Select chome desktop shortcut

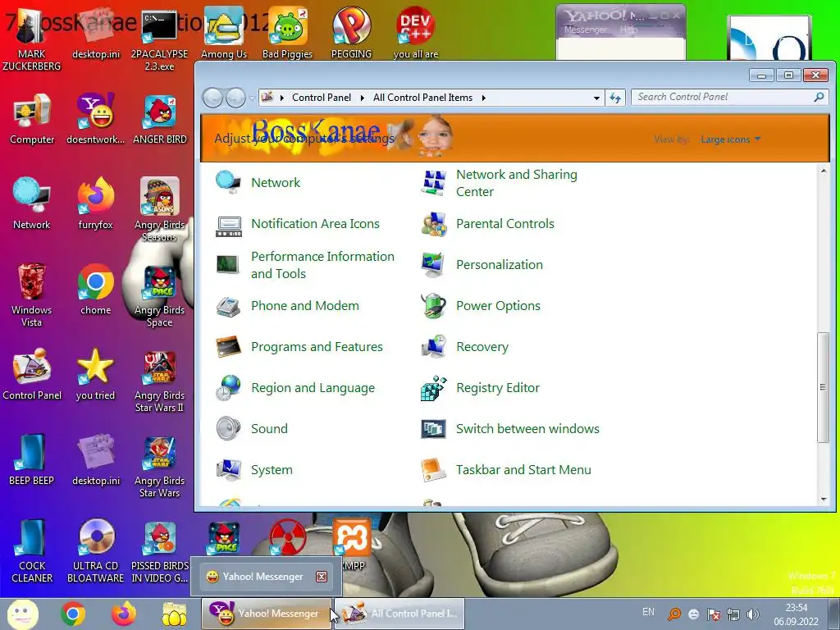click(x=96, y=290)
